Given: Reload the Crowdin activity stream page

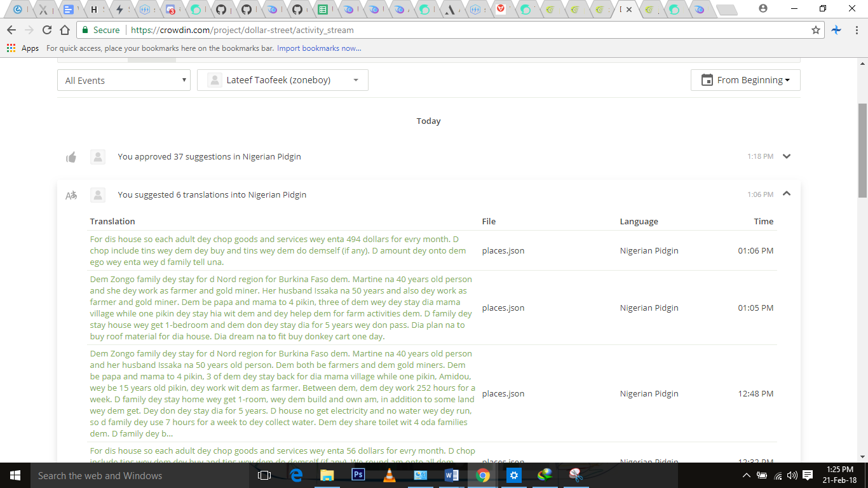Looking at the screenshot, I should point(46,30).
